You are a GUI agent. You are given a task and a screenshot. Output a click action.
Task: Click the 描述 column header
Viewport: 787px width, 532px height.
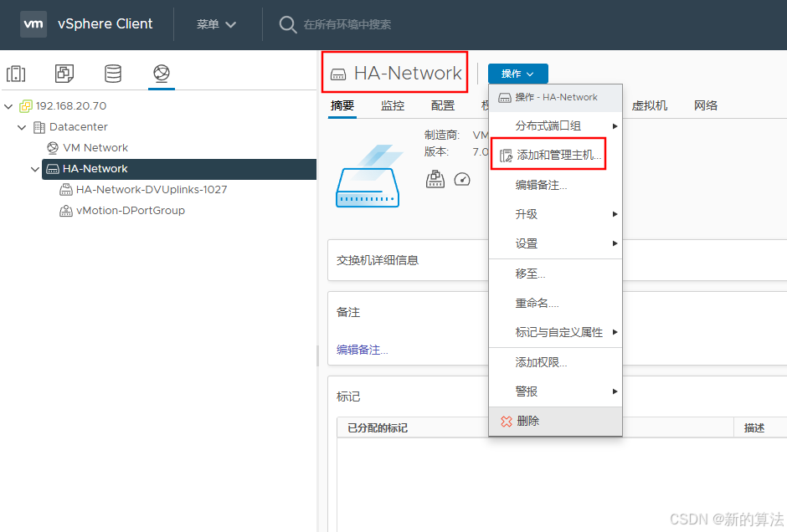[x=754, y=427]
